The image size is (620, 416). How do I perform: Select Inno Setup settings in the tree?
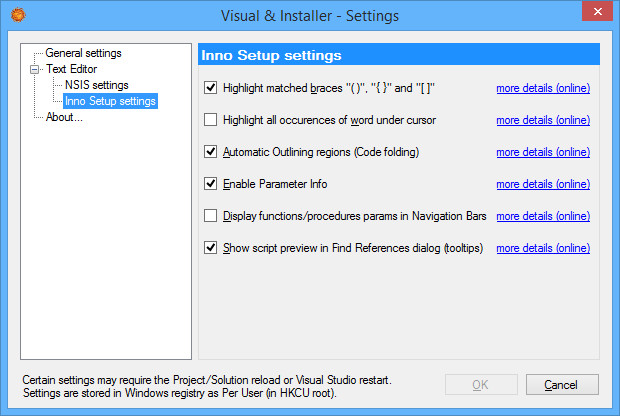click(x=110, y=101)
